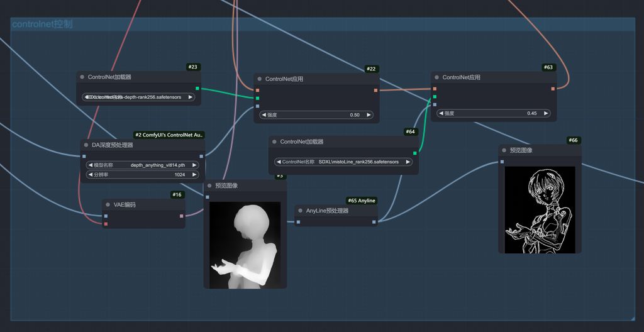Screen dimensions: 644x332
Task: Collapse ControlNet加载器 node #23 via title dot
Action: click(82, 77)
